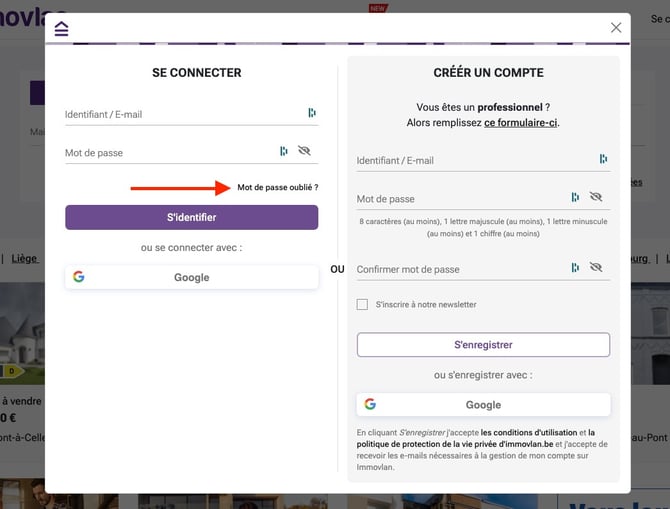Toggle visibility of signup password

596,197
